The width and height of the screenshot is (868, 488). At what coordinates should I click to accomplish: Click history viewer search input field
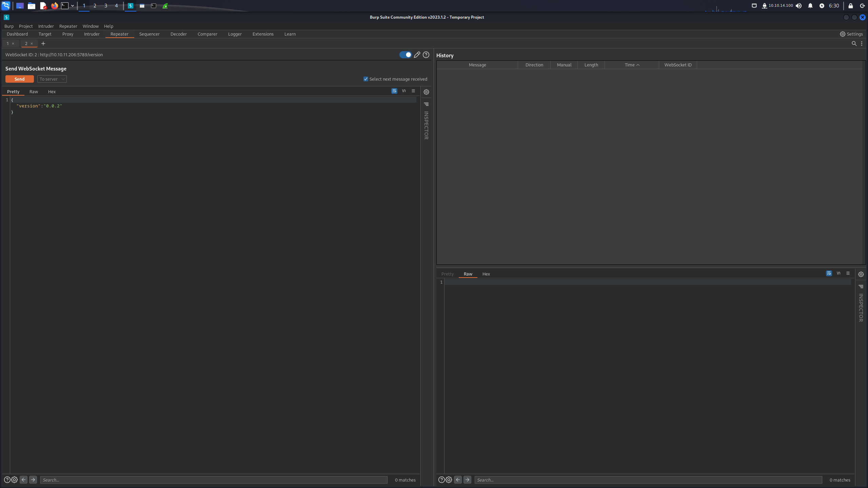pyautogui.click(x=648, y=480)
